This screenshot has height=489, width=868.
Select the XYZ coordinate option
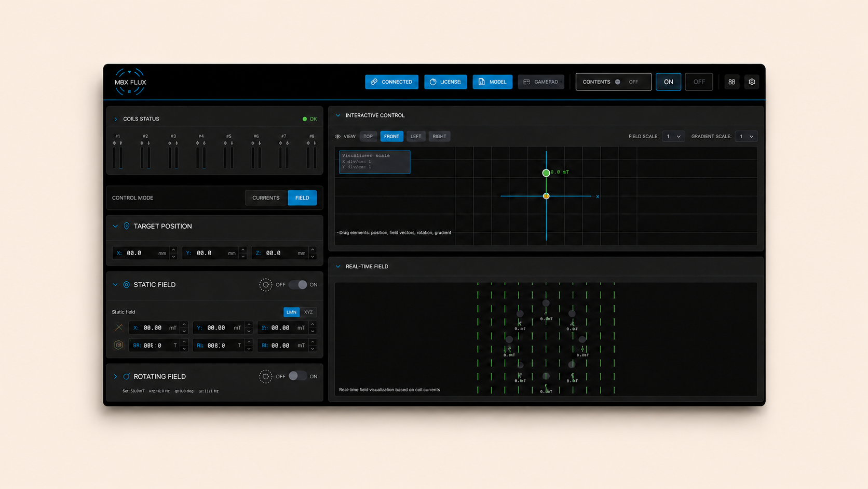[x=308, y=312]
